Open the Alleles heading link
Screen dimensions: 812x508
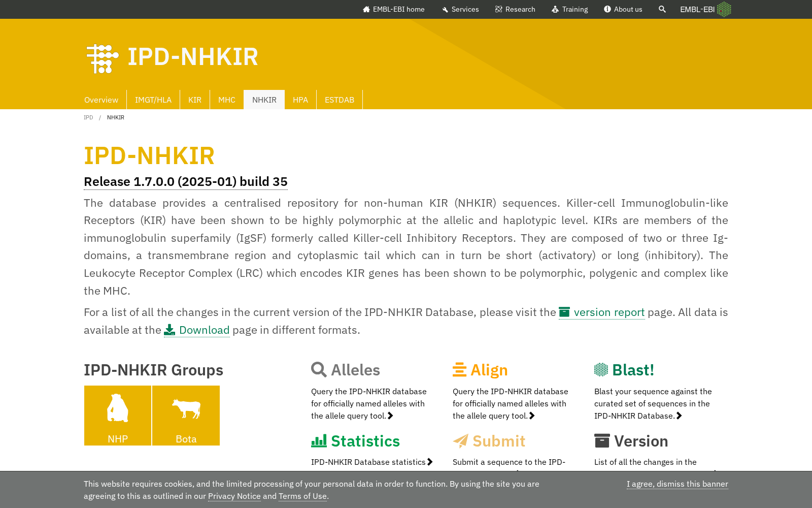coord(346,370)
